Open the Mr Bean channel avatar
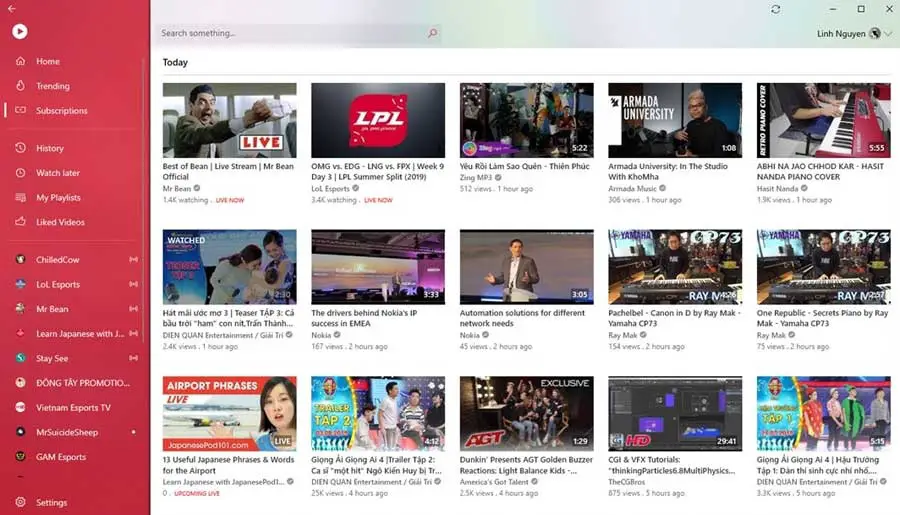Viewport: 900px width, 515px height. [x=20, y=308]
